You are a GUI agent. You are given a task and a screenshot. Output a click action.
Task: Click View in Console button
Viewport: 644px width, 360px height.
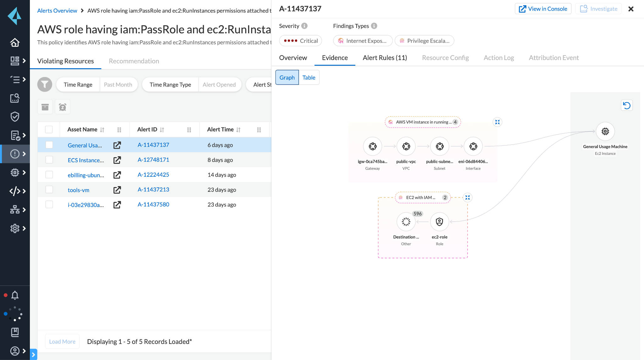tap(543, 9)
